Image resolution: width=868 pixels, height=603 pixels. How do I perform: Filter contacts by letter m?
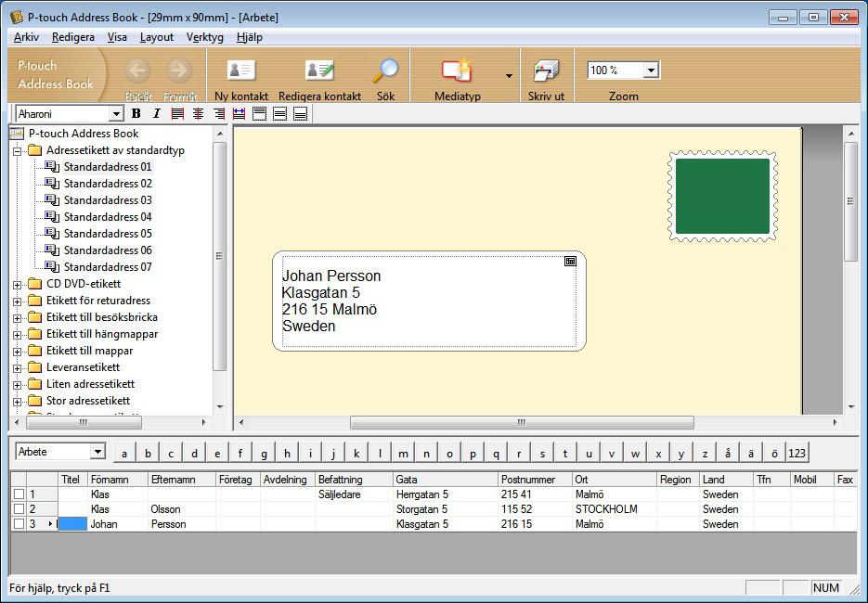403,453
